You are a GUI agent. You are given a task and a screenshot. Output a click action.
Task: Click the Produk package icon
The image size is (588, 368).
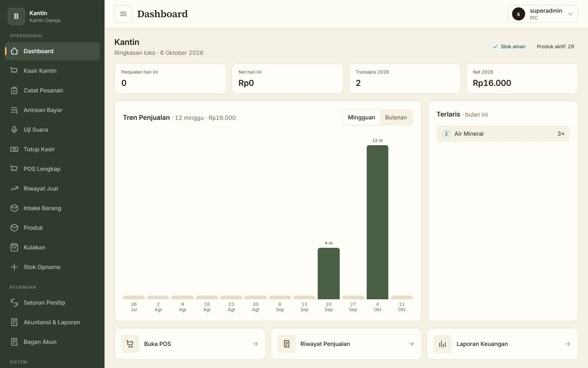pyautogui.click(x=14, y=228)
